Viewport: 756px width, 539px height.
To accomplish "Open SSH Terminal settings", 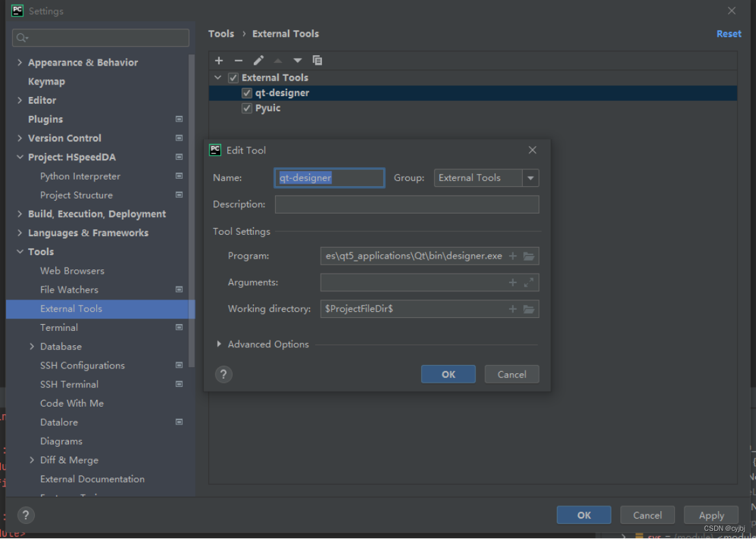I will coord(69,384).
